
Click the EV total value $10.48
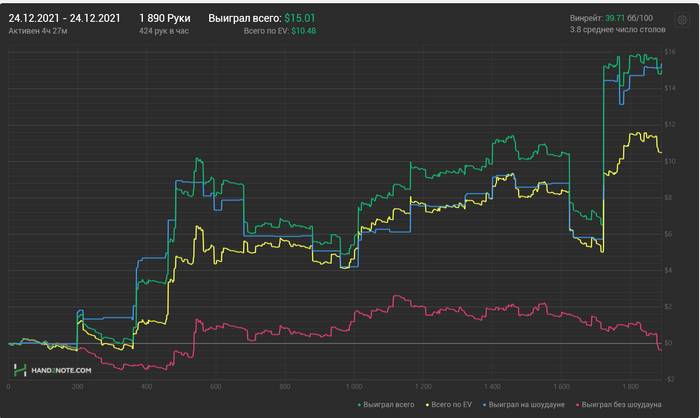point(304,31)
